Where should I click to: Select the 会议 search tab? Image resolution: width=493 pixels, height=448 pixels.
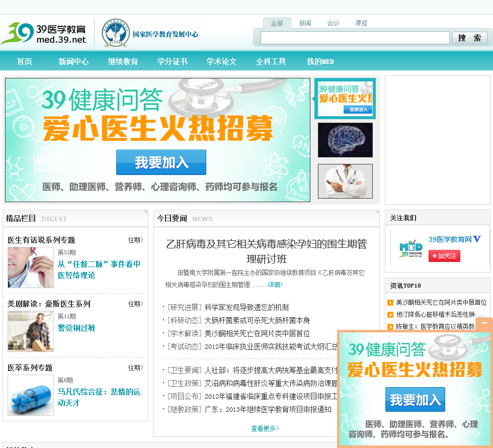point(333,23)
